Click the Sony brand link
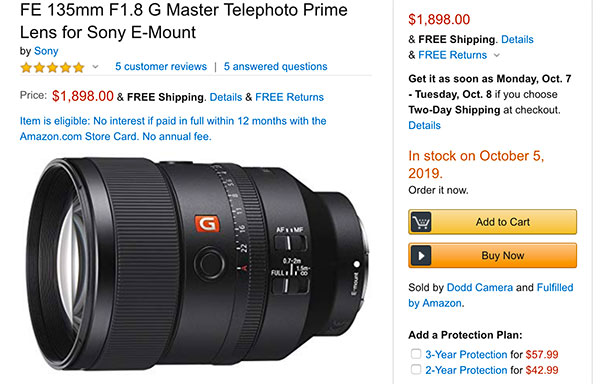This screenshot has height=384, width=600. coord(46,51)
